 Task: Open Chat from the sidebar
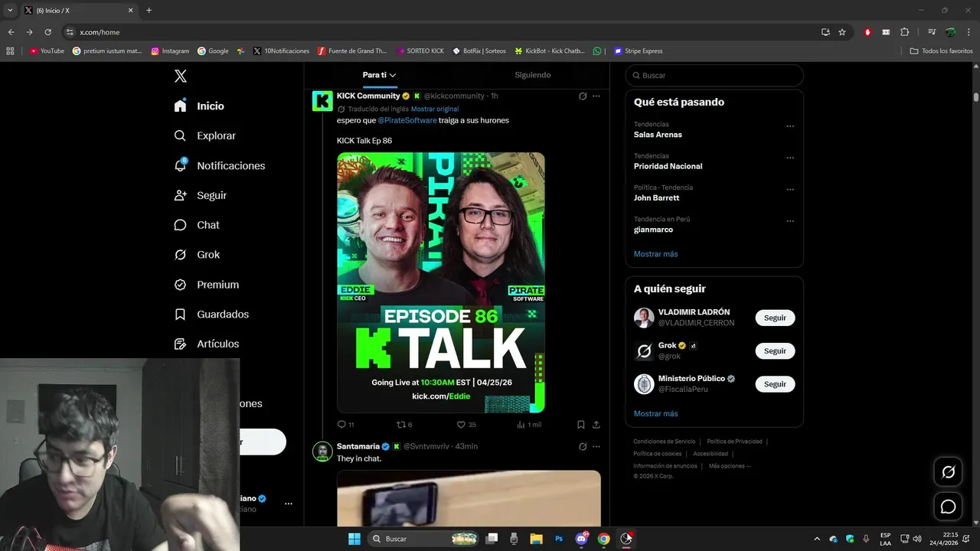click(x=197, y=225)
